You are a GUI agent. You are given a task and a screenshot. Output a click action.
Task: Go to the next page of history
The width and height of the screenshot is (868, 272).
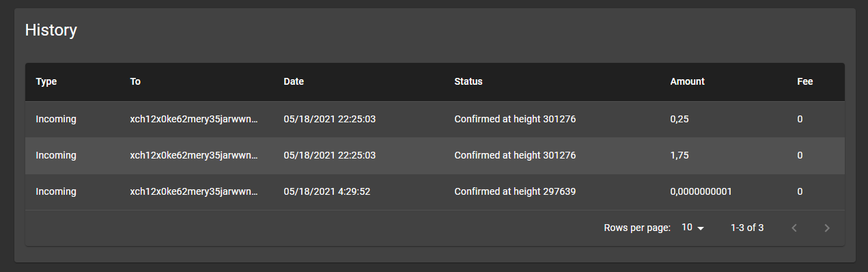click(x=826, y=228)
